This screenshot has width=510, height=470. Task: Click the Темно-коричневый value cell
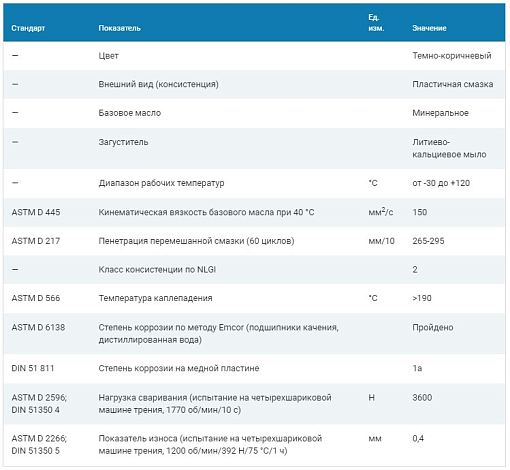[x=452, y=56]
